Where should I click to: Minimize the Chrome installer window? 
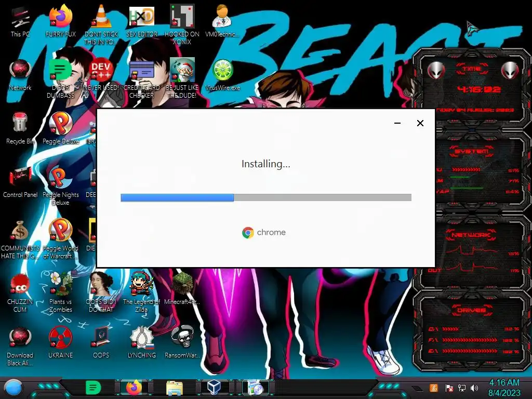pos(397,123)
